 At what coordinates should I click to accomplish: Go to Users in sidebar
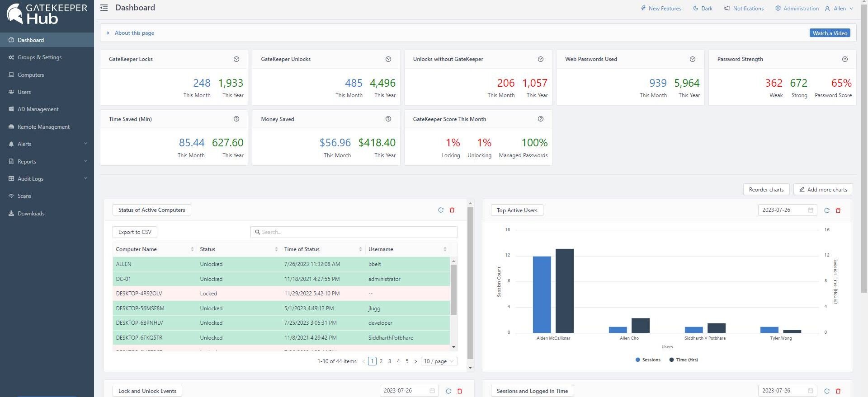point(47,92)
